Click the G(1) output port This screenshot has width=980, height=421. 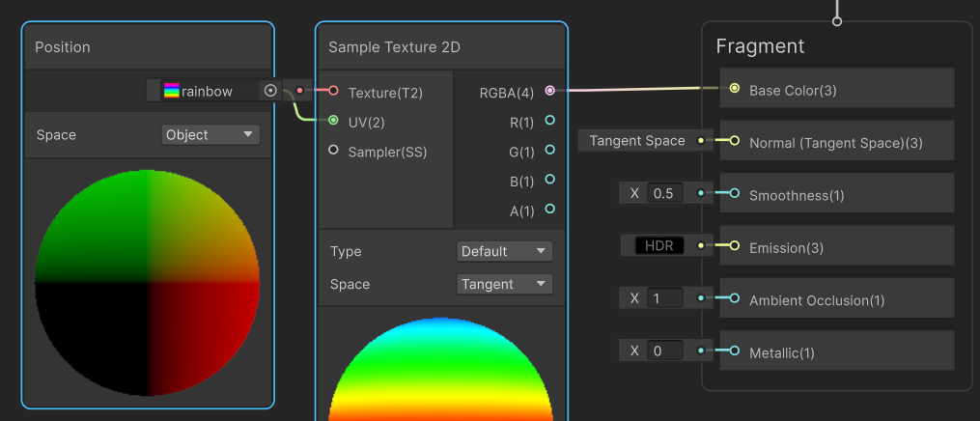coord(550,150)
